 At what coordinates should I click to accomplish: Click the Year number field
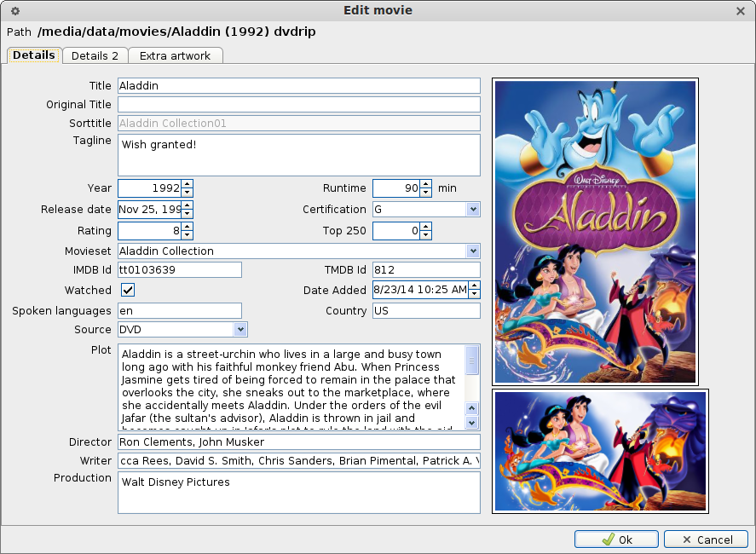point(150,188)
